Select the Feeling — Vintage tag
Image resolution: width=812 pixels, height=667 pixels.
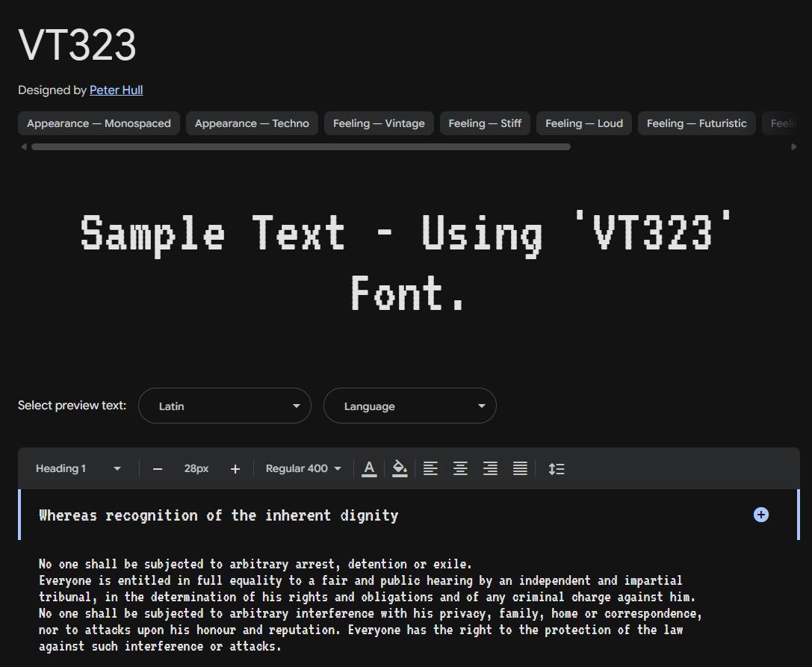tap(379, 123)
